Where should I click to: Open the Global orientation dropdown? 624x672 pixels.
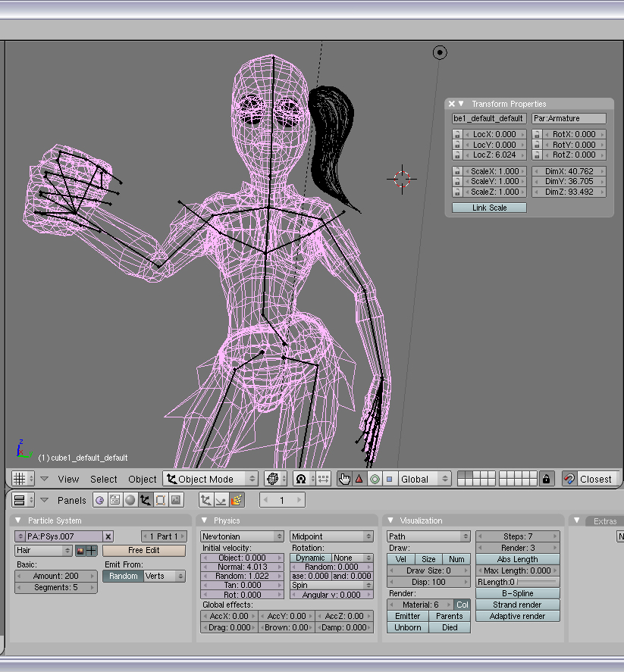click(x=424, y=479)
